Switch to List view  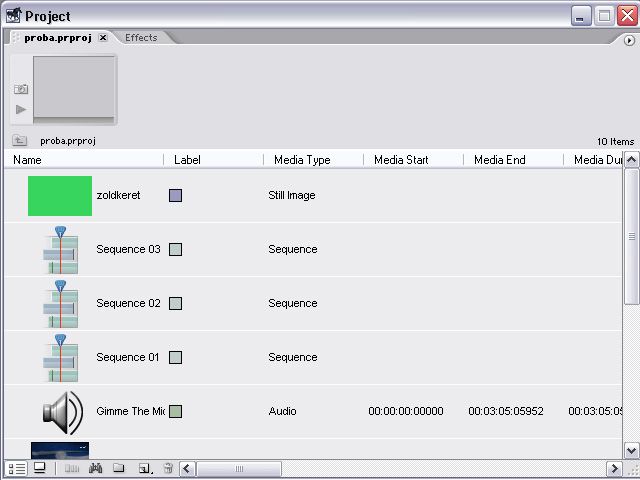tap(17, 468)
